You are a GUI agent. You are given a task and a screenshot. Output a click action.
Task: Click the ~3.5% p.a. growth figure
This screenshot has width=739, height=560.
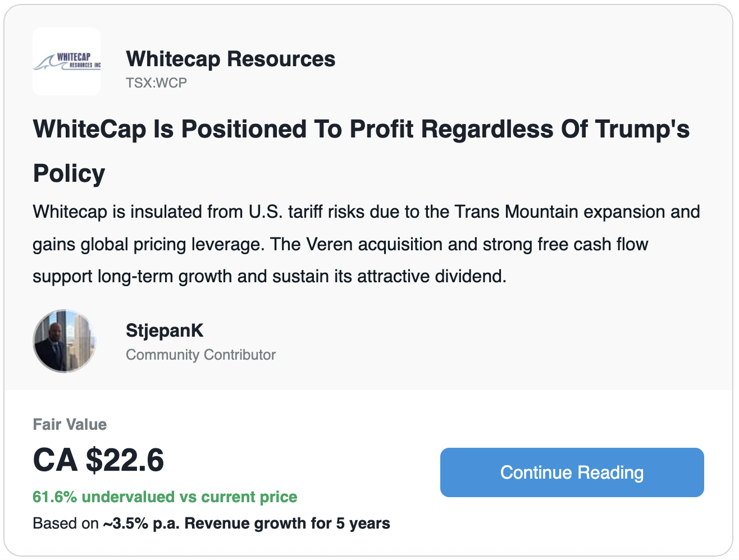point(142,524)
